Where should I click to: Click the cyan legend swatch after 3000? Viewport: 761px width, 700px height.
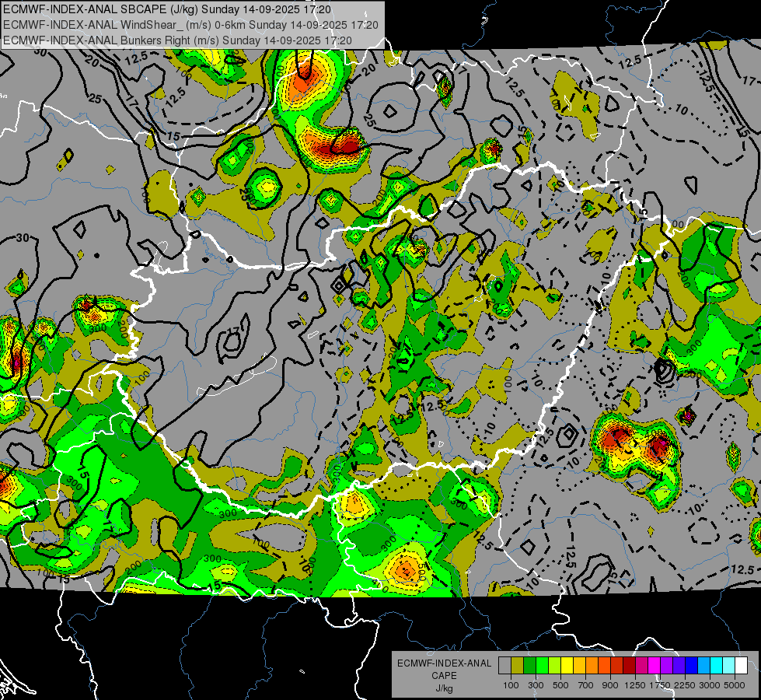(x=716, y=666)
